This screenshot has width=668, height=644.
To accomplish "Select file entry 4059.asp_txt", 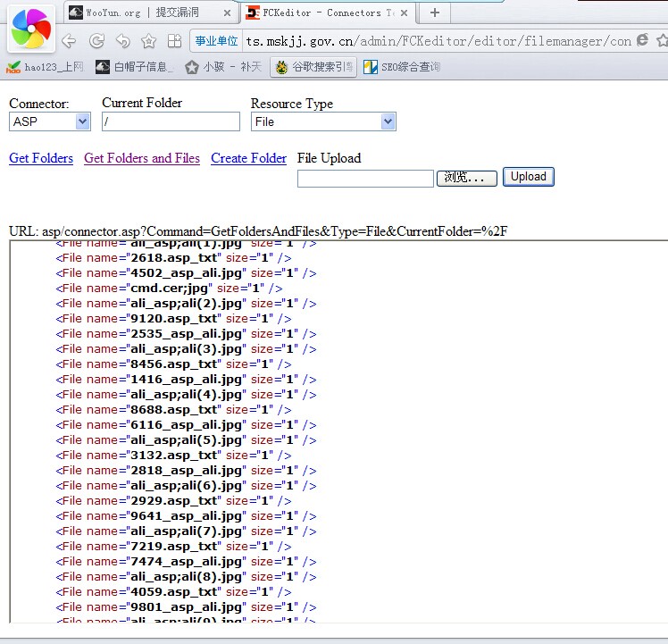I will tap(173, 592).
